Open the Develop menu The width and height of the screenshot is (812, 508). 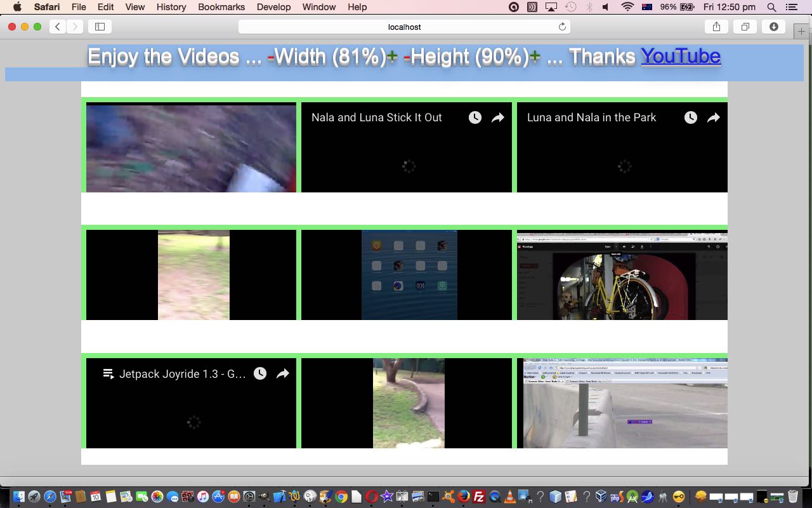[273, 7]
